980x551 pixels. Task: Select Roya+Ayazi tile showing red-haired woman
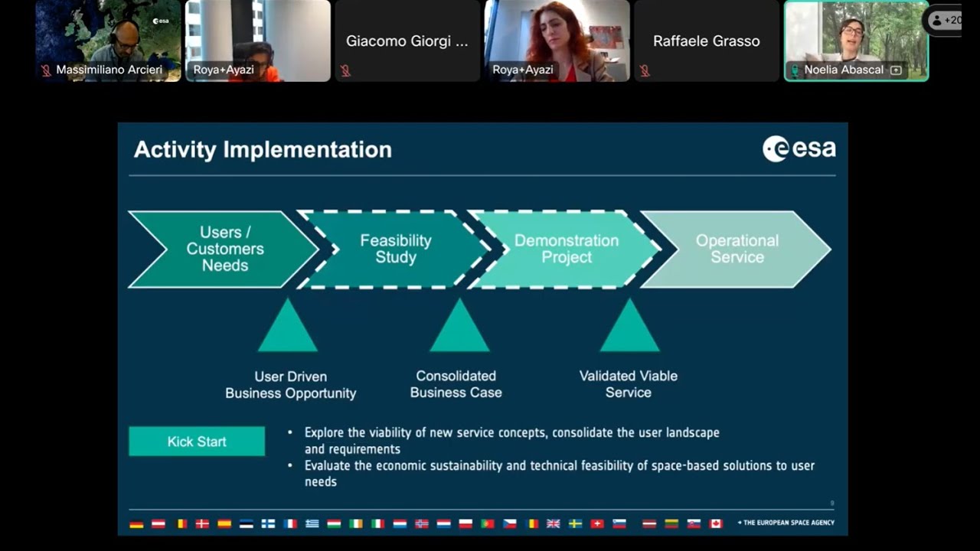pos(557,41)
